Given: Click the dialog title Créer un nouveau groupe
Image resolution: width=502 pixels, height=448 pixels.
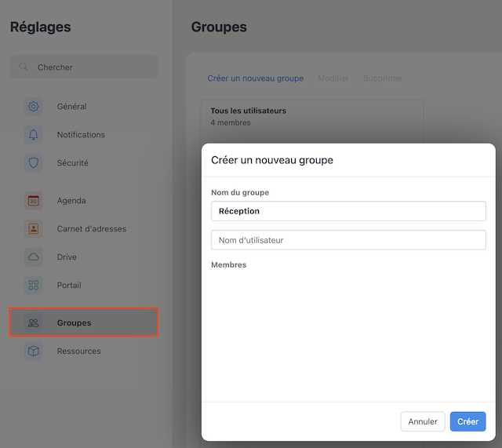Looking at the screenshot, I should pyautogui.click(x=272, y=160).
